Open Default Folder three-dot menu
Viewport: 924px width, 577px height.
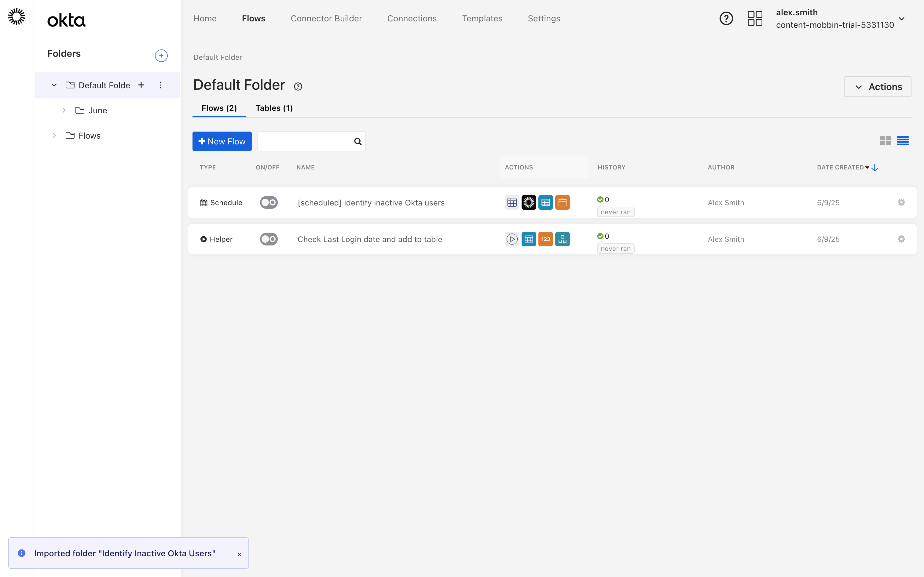pos(160,85)
